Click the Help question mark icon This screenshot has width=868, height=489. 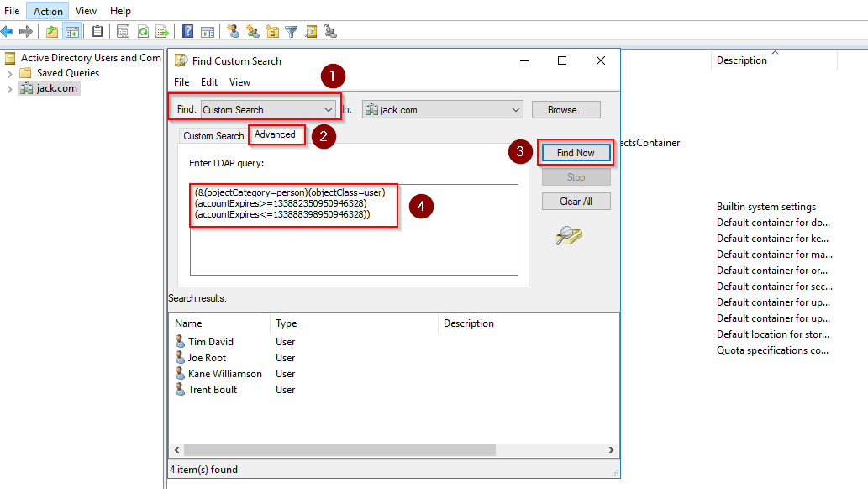[x=187, y=31]
